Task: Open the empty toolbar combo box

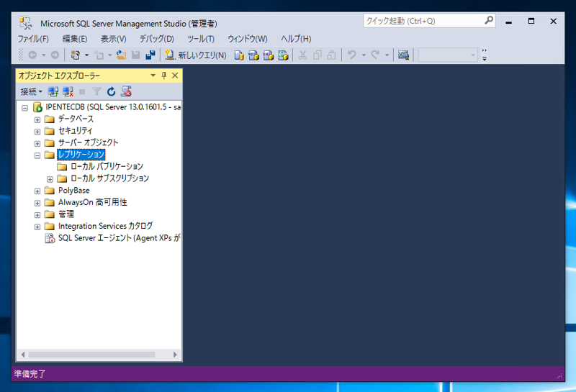Action: [x=448, y=55]
